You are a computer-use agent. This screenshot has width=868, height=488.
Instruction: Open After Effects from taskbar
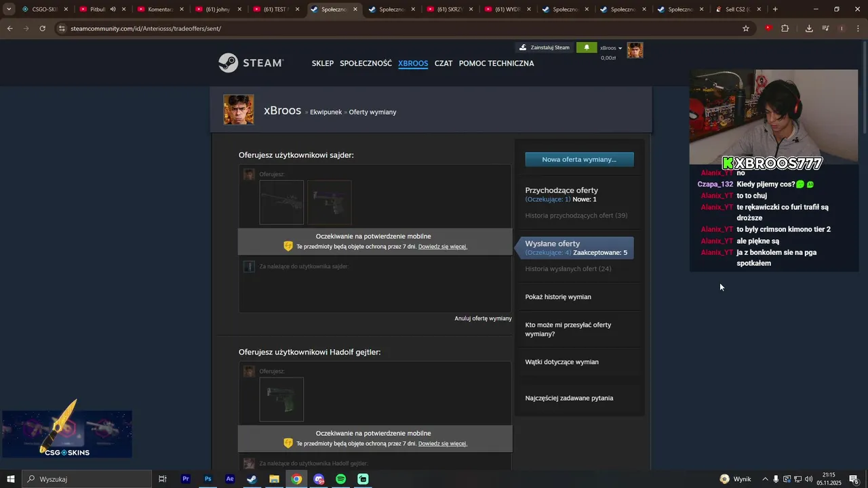click(230, 479)
